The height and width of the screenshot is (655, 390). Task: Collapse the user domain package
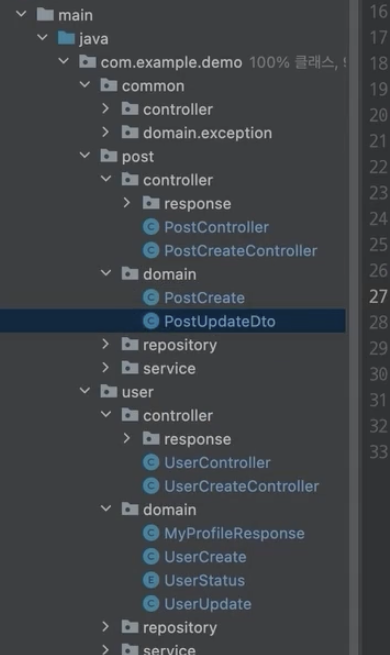point(106,509)
